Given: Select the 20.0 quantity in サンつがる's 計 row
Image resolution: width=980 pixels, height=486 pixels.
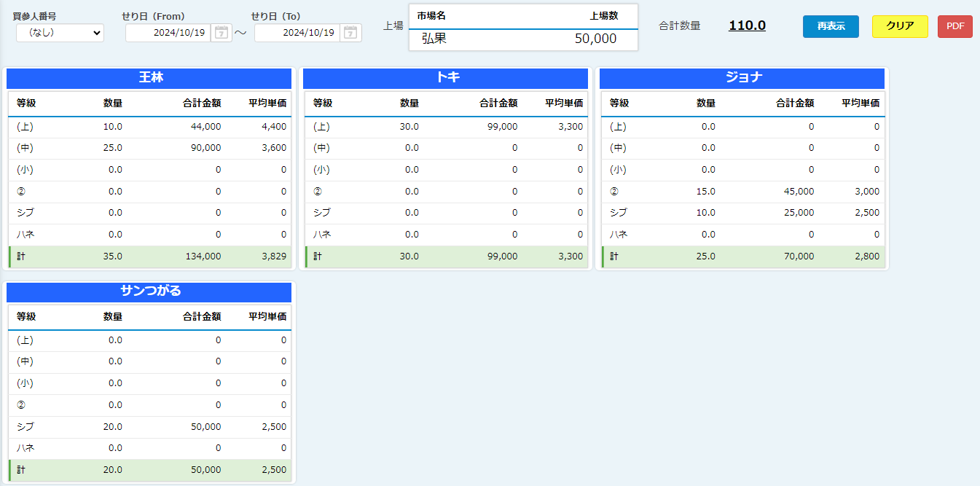Looking at the screenshot, I should tap(113, 470).
